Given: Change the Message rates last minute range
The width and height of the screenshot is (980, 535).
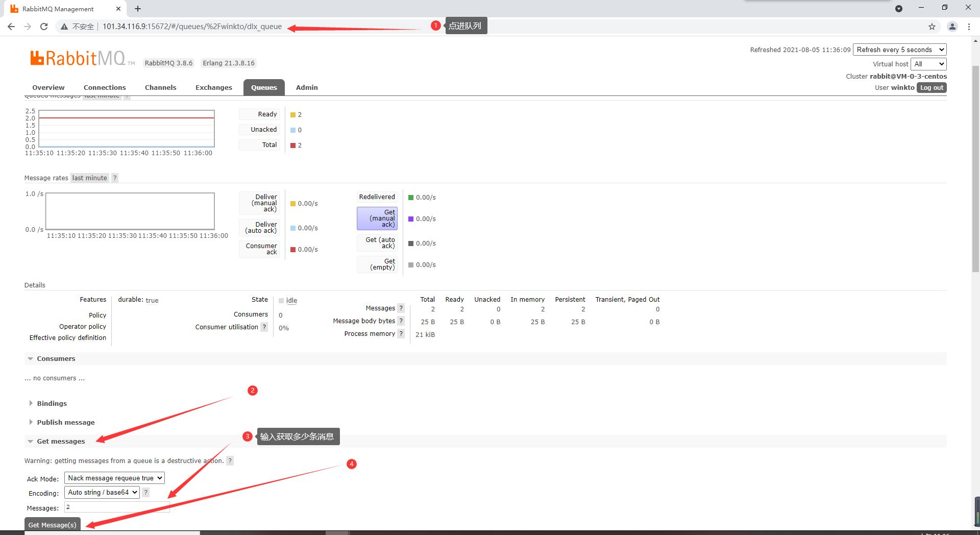Looking at the screenshot, I should coord(90,178).
